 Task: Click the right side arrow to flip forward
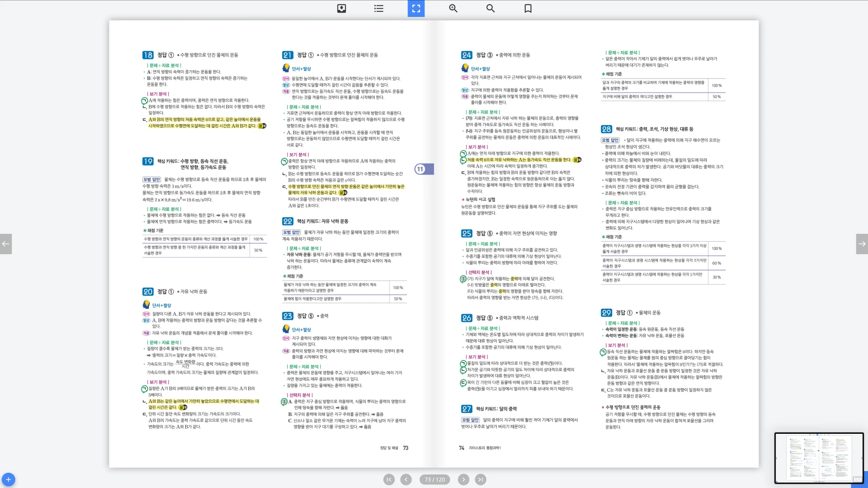point(862,244)
